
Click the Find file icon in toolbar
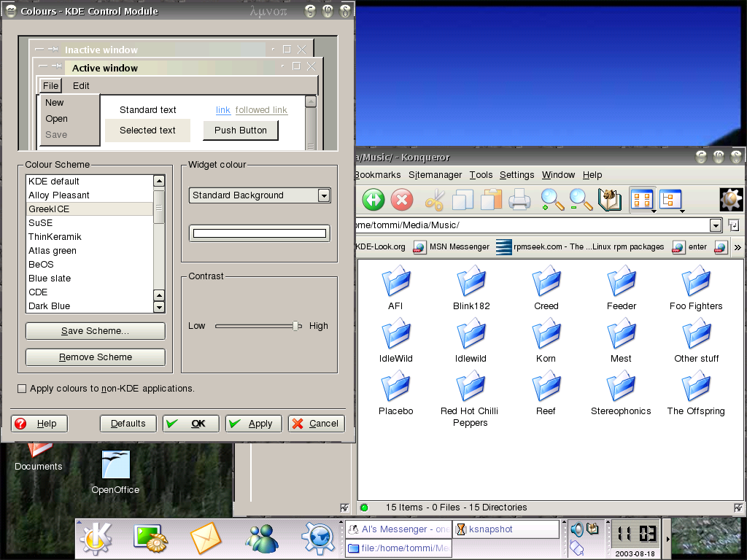pyautogui.click(x=610, y=200)
